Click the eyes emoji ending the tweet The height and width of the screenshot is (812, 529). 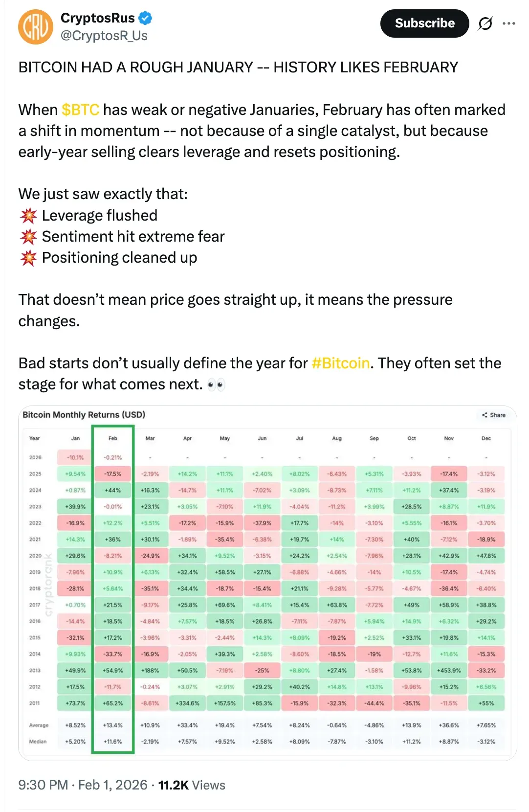click(x=216, y=385)
